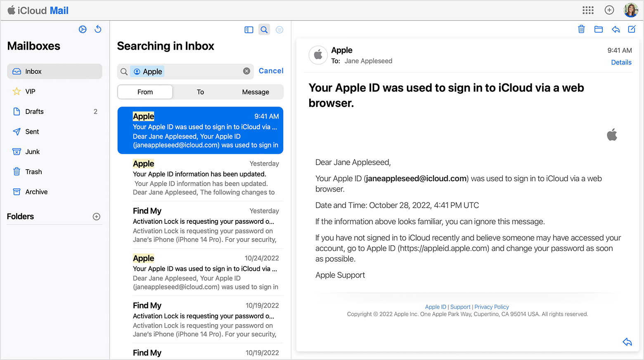This screenshot has height=360, width=644.
Task: Select the Message search filter tab
Action: click(x=256, y=92)
